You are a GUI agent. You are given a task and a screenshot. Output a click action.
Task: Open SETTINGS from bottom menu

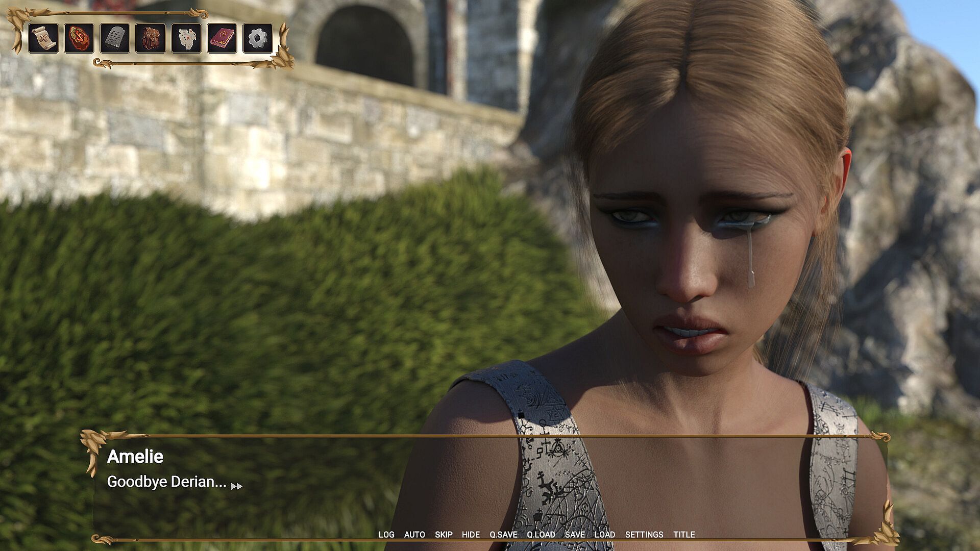pyautogui.click(x=644, y=535)
